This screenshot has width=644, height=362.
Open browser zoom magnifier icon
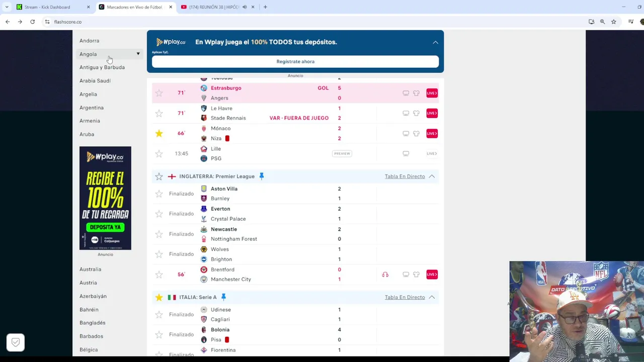coord(602,22)
